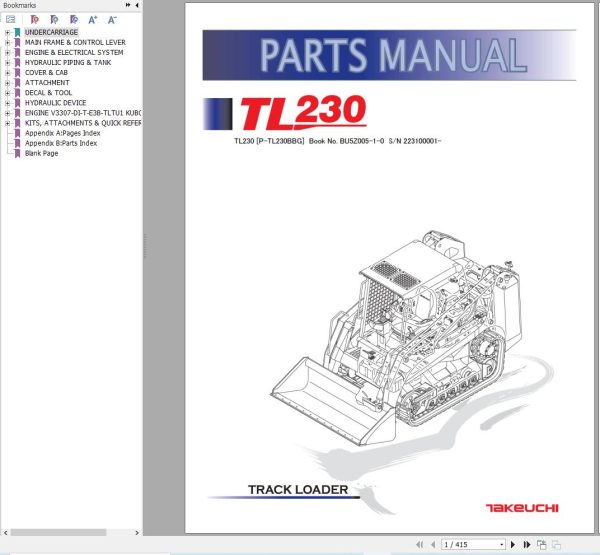The image size is (600, 555).
Task: Click the previous view icon in status bar
Action: [541, 544]
